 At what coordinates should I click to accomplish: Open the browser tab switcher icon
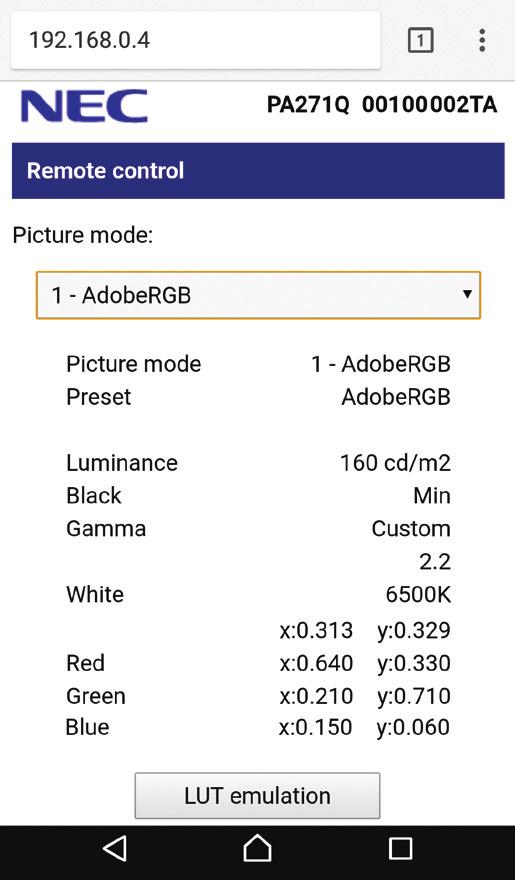420,40
